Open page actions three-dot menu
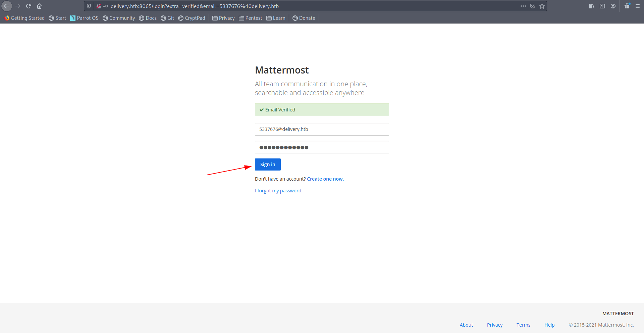The width and height of the screenshot is (644, 333). coord(523,6)
